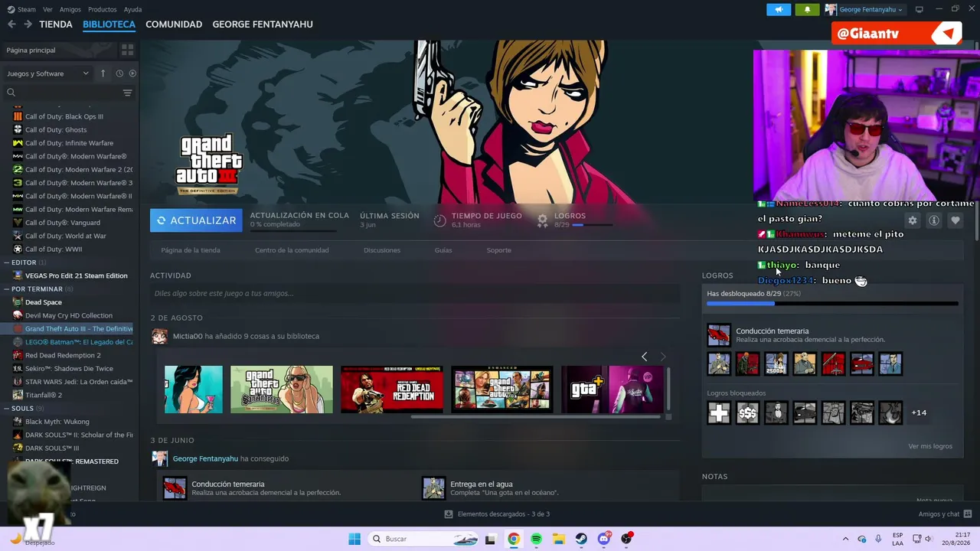The height and width of the screenshot is (551, 980).
Task: Open Página de la tienda link
Action: coord(191,250)
